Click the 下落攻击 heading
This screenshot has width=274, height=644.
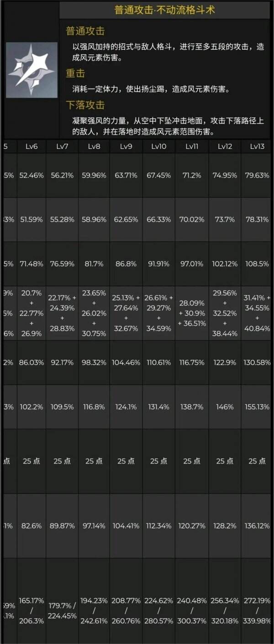click(85, 105)
